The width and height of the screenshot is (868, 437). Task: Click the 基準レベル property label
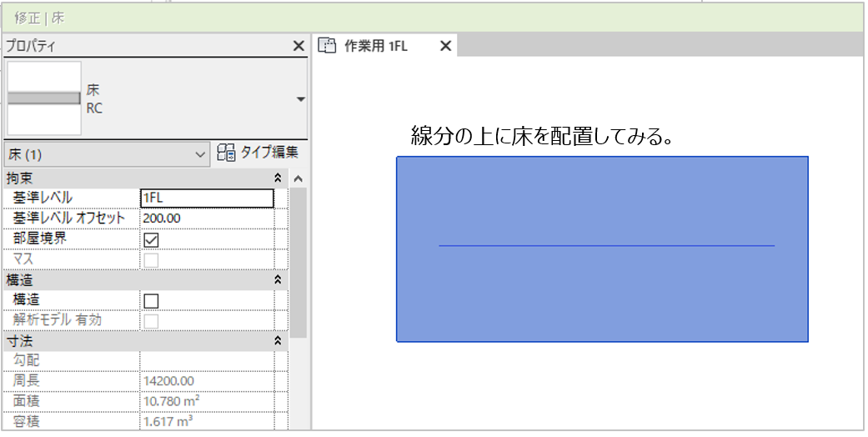pos(43,198)
